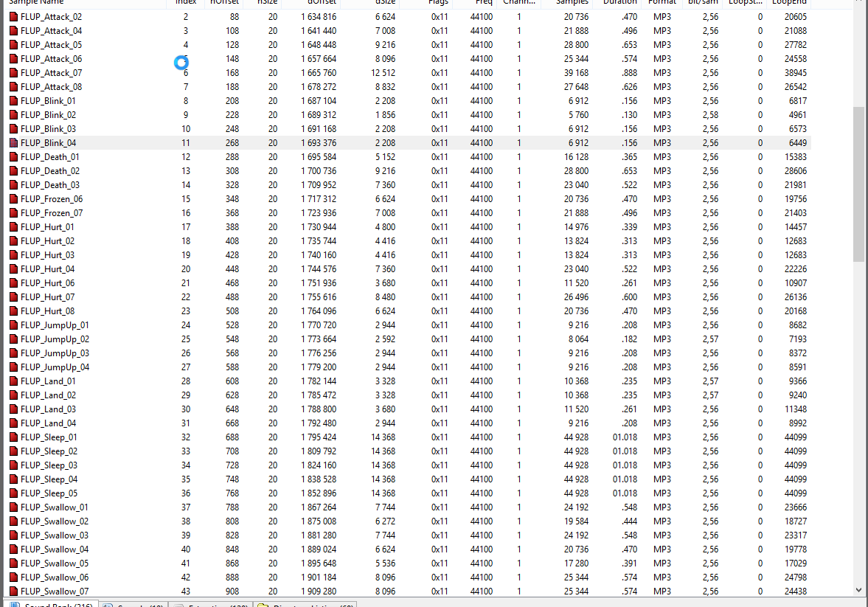Click the file icon for FLUP_Blink_01
868x607 pixels.
(14, 101)
